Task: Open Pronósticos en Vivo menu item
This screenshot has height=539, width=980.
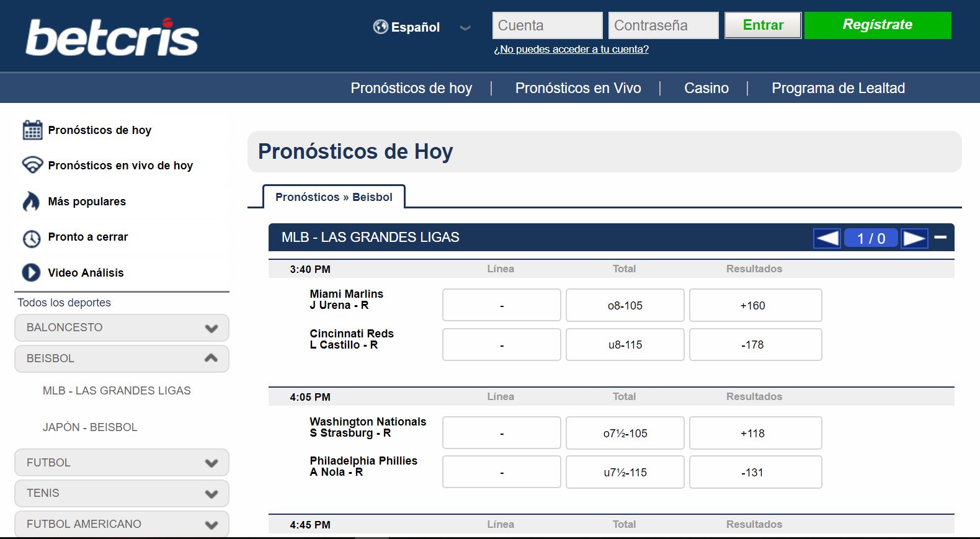Action: coord(578,88)
